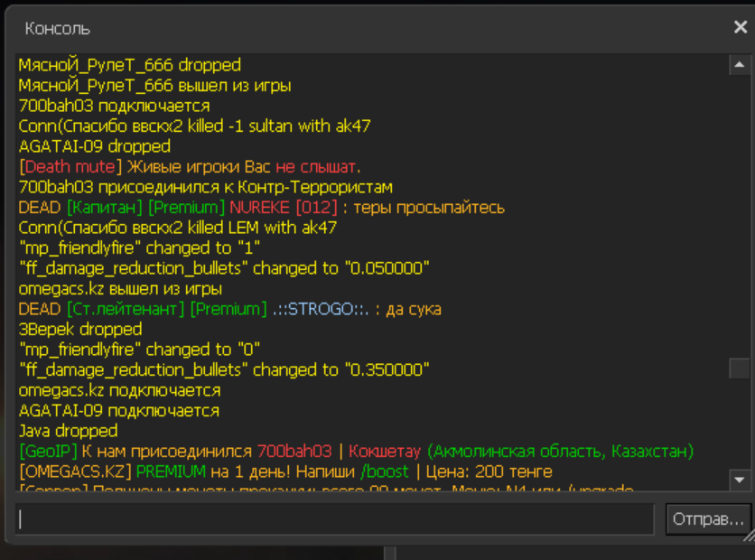
Task: Select the ff_damage_reduction_bullets "0.350000" line
Action: pos(224,370)
